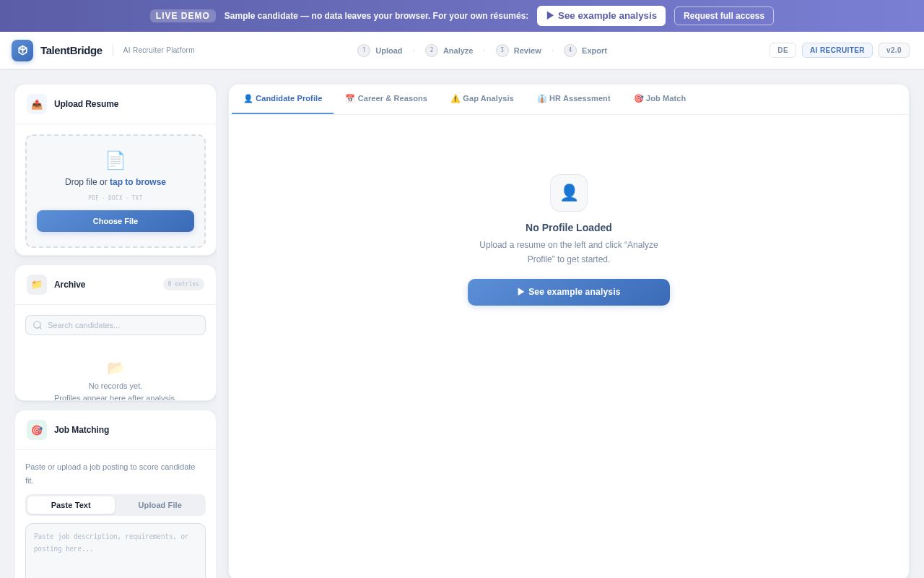924x578 pixels.
Task: Switch to the Career & Reasons tab
Action: (386, 99)
